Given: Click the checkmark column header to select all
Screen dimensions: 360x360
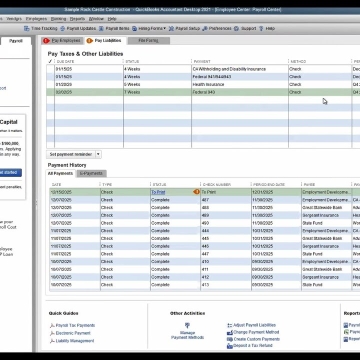Looking at the screenshot, I should pos(50,61).
